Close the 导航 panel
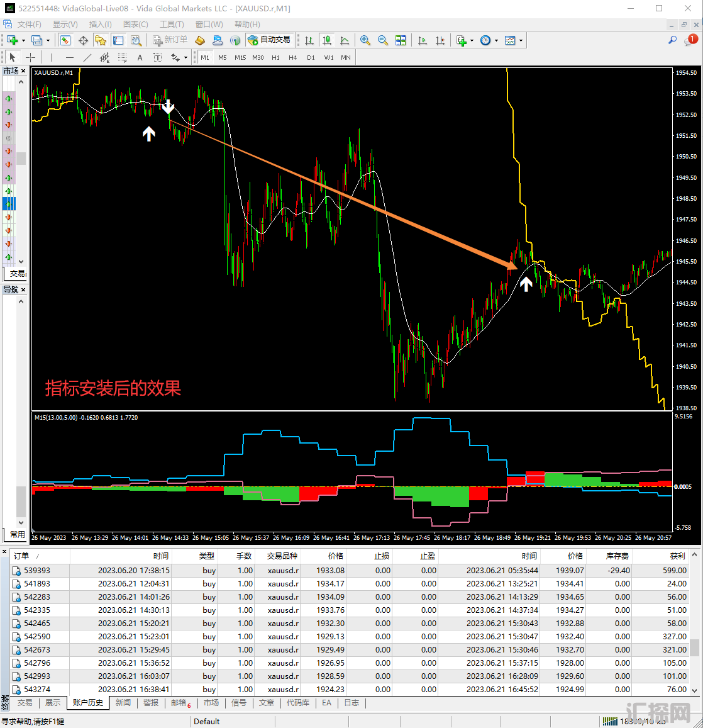Screen dimensions: 703x728 23,289
